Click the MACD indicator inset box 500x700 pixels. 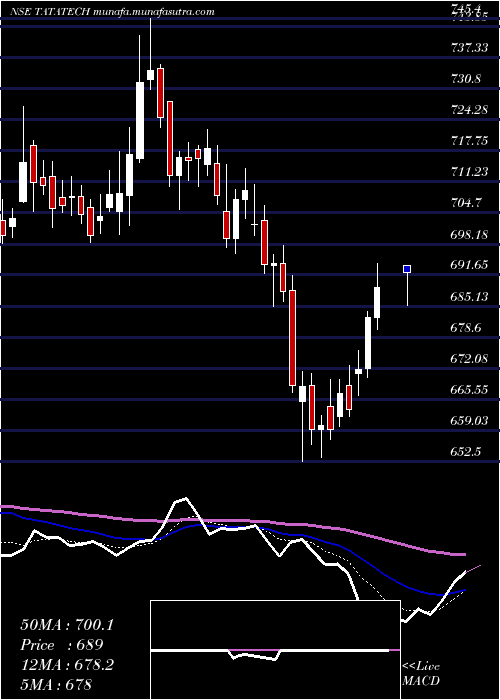point(275,650)
